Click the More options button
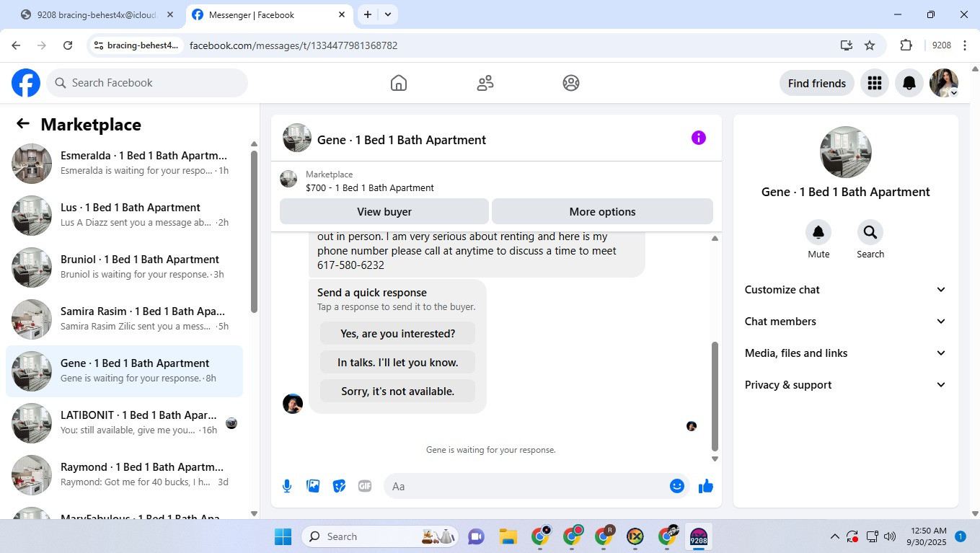This screenshot has height=553, width=980. [602, 211]
